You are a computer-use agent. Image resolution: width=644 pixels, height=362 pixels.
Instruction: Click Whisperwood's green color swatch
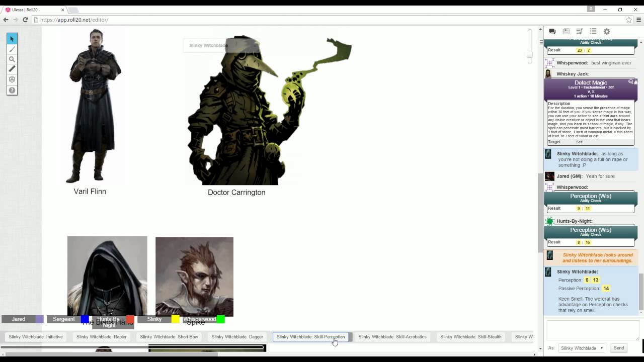tap(220, 319)
